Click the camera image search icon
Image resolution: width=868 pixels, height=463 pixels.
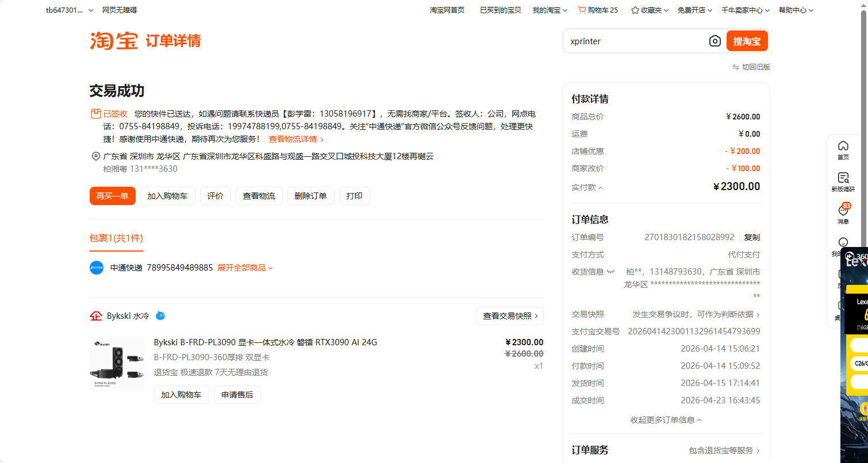(715, 41)
